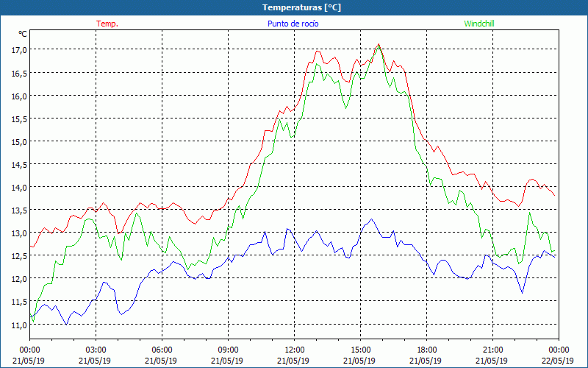Click the 11,5 y-axis value
The image size is (588, 368).
point(19,302)
